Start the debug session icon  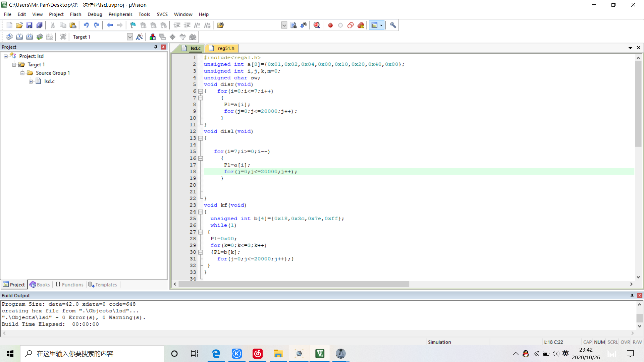pyautogui.click(x=317, y=25)
